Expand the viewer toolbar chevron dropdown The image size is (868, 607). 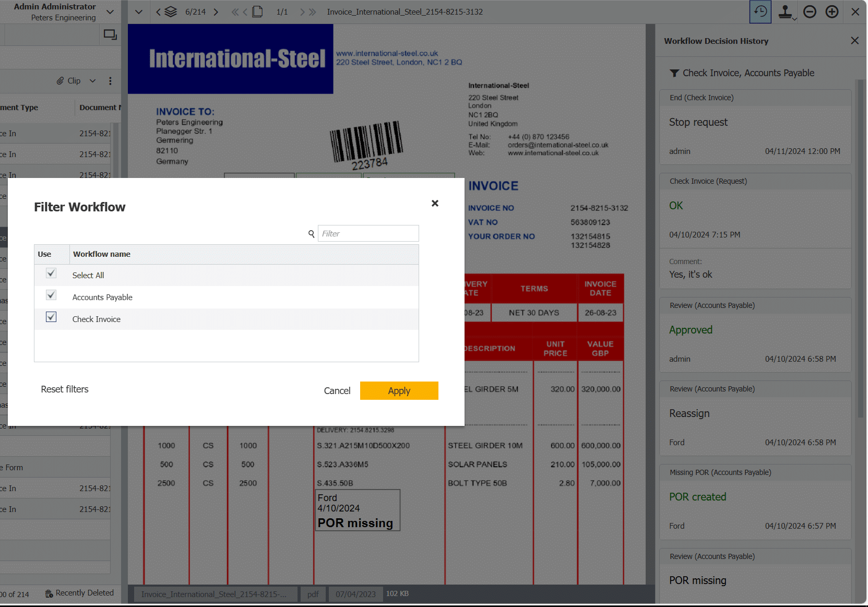[x=139, y=11]
